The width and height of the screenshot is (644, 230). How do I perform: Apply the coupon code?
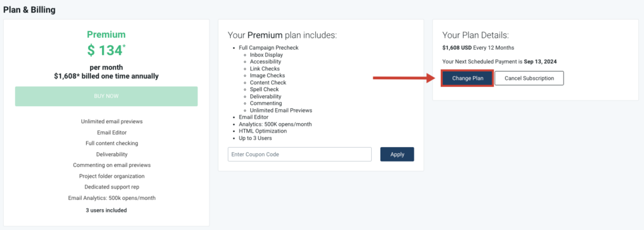pyautogui.click(x=397, y=155)
